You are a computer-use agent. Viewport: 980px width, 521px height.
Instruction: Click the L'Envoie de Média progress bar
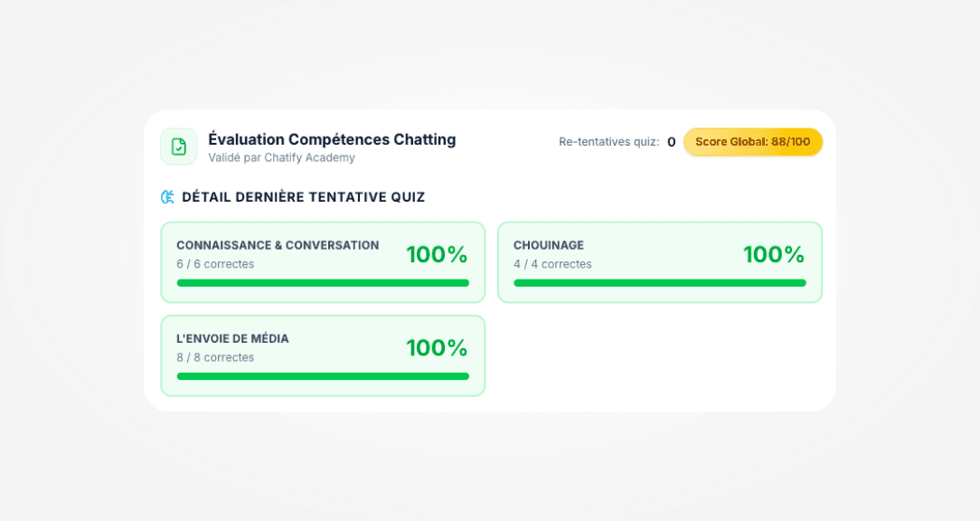[x=323, y=376]
